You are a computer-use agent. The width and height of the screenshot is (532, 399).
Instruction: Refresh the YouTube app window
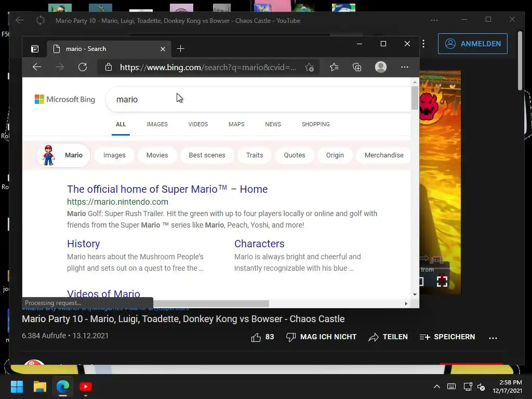(x=41, y=20)
